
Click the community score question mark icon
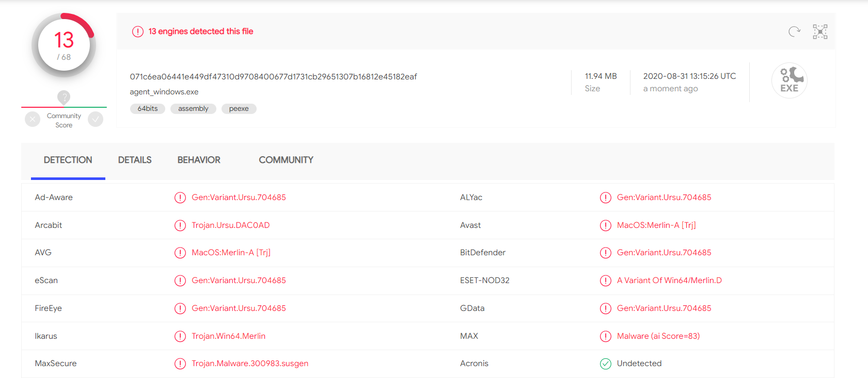point(64,97)
